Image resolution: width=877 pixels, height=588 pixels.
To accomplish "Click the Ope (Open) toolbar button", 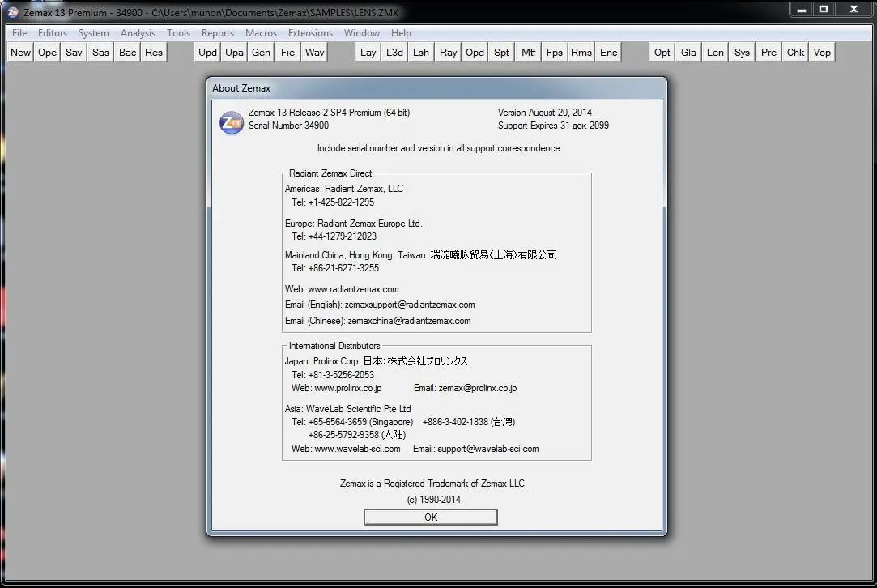I will 48,53.
